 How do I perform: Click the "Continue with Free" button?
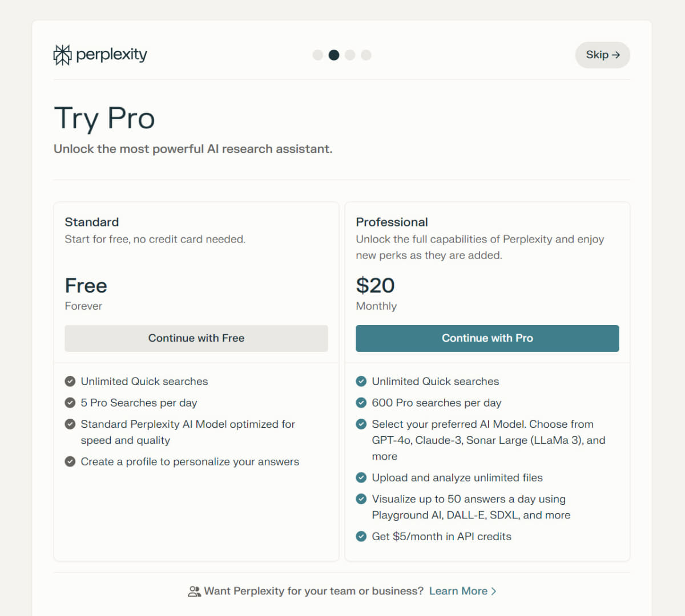point(196,338)
